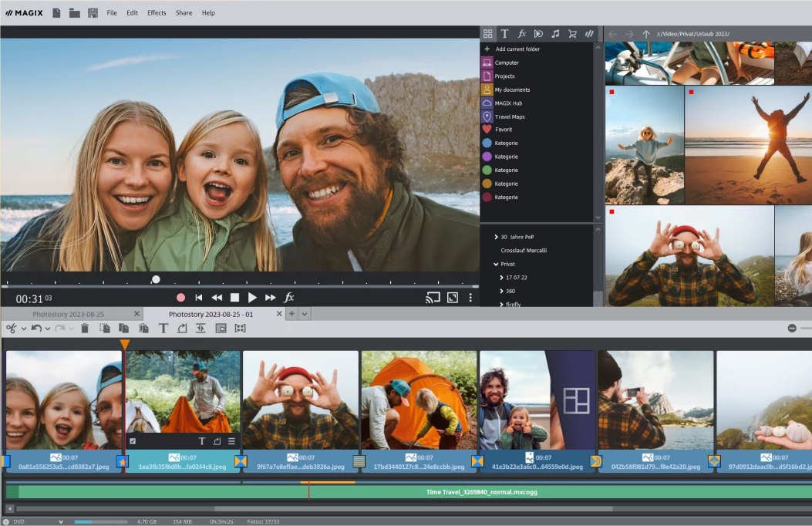Viewport: 812px width, 526px height.
Task: Click Add current folder
Action: (517, 49)
